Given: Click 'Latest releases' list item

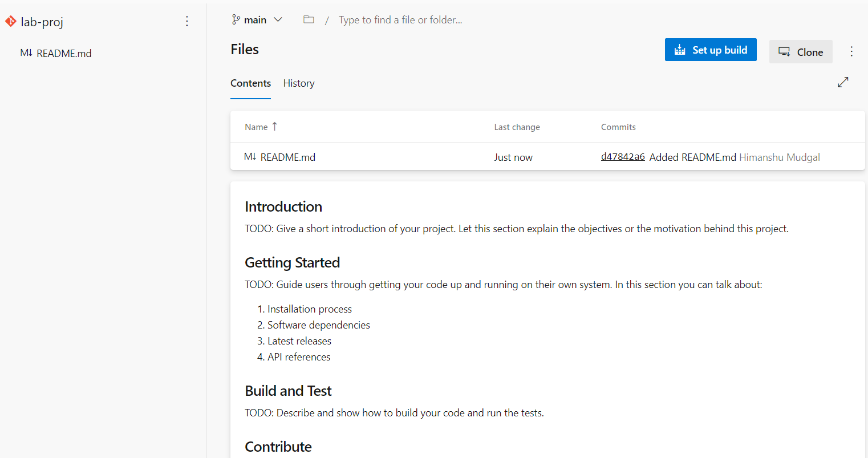Looking at the screenshot, I should pyautogui.click(x=299, y=341).
